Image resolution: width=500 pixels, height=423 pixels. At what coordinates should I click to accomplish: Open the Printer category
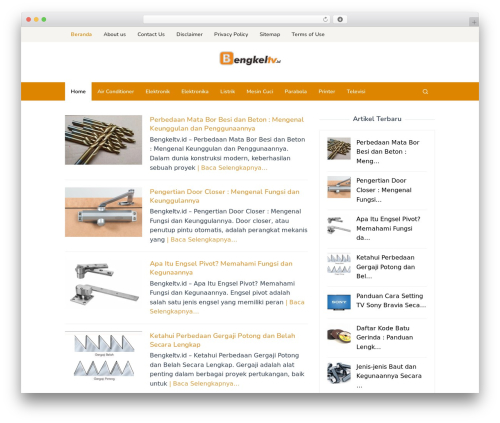(327, 91)
